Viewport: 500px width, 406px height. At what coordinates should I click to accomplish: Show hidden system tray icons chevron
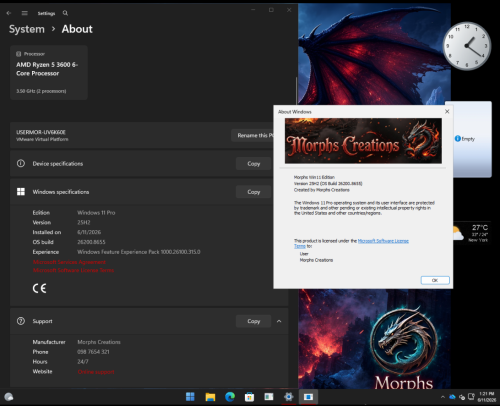[x=443, y=397]
